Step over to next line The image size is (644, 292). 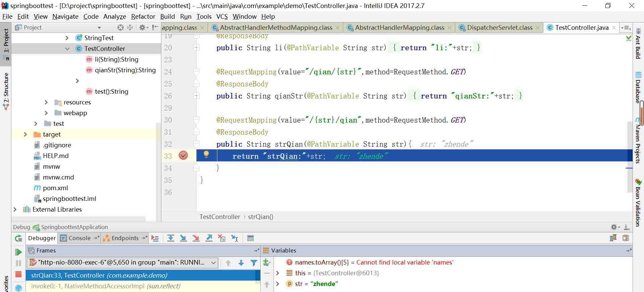pos(170,238)
